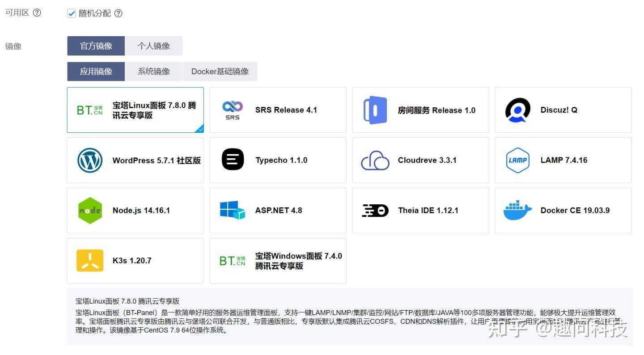The width and height of the screenshot is (644, 355).
Task: Click the LAMP hexagon logo
Action: click(x=518, y=160)
